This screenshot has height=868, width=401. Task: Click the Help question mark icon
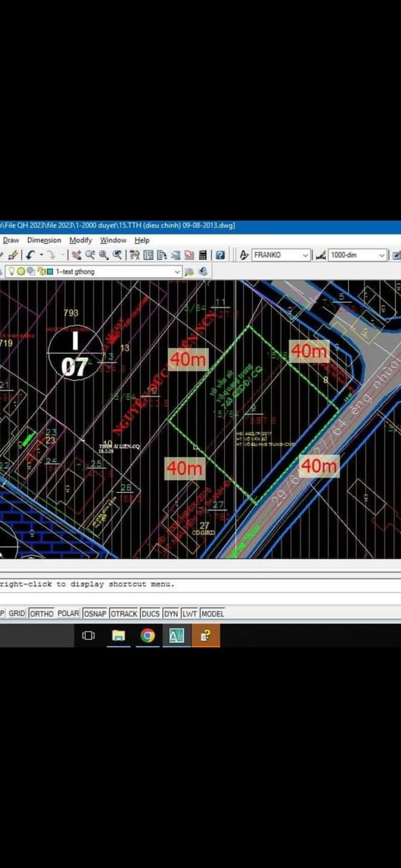click(x=221, y=255)
